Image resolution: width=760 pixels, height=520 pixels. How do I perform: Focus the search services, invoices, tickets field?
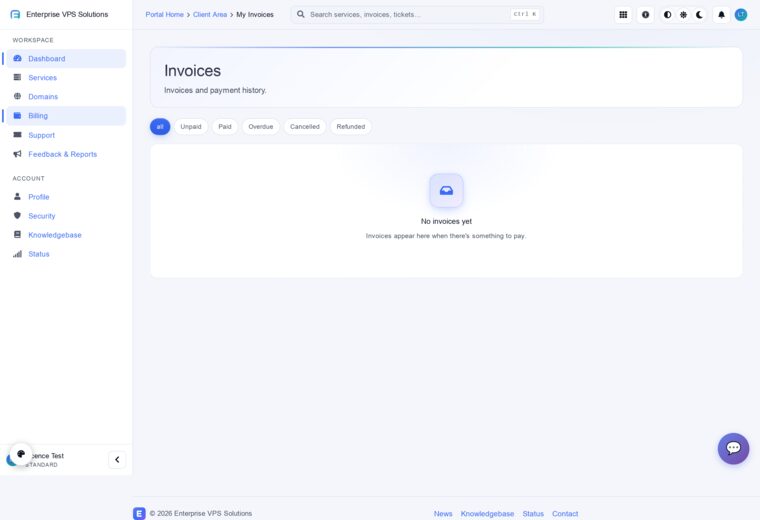point(417,15)
